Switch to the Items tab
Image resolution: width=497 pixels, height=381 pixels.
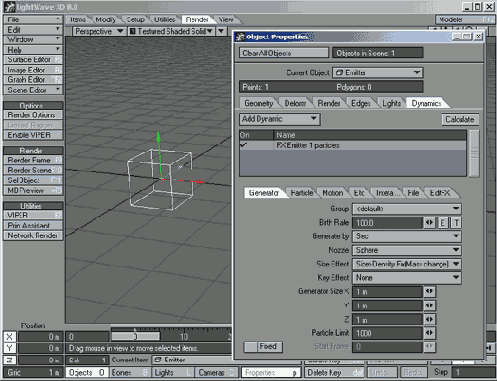coord(78,20)
